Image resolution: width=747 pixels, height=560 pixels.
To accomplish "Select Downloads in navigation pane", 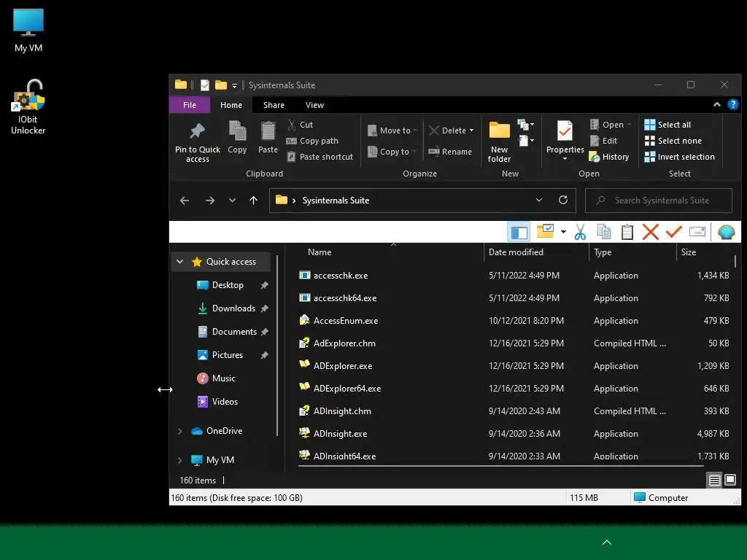I will 233,308.
